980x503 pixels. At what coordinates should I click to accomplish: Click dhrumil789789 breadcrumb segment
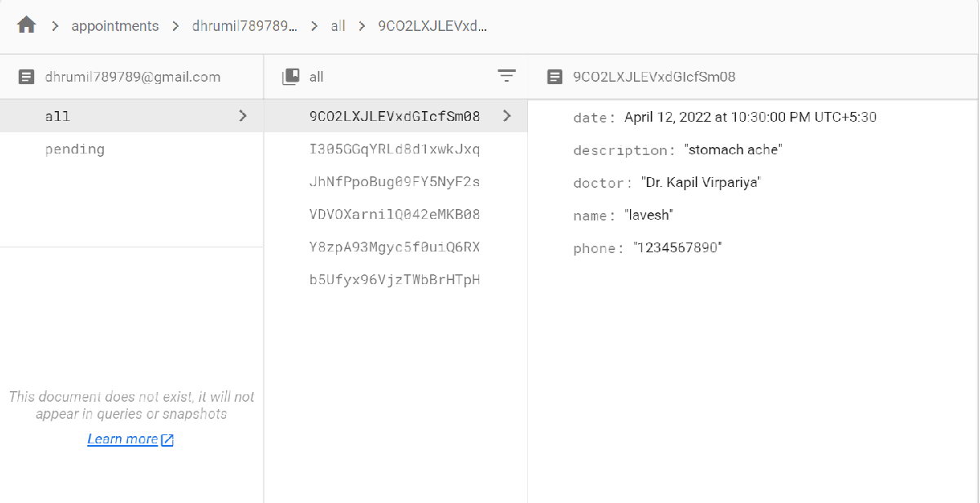point(244,26)
